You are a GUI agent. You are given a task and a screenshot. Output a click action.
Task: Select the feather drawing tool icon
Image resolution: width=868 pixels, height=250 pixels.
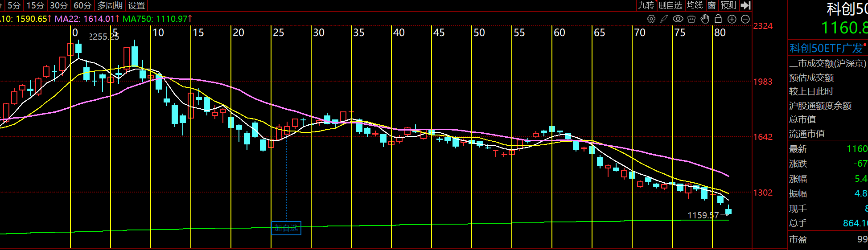pos(664,19)
